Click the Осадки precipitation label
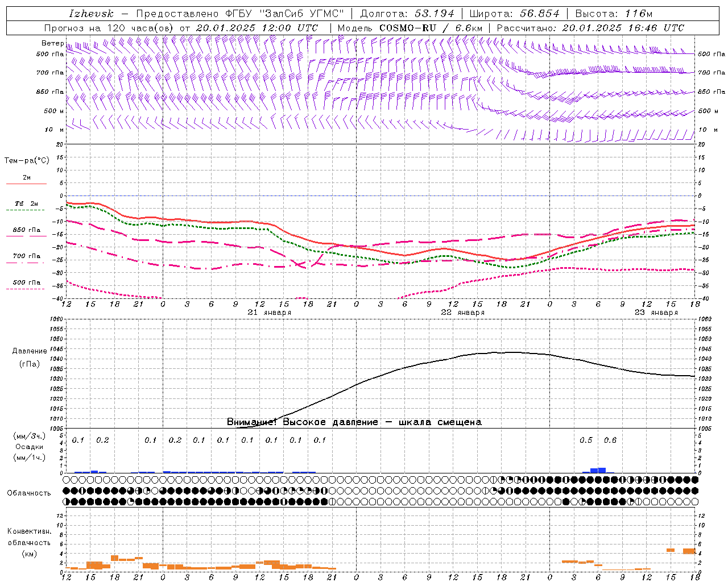The height and width of the screenshot is (582, 728). tap(30, 447)
